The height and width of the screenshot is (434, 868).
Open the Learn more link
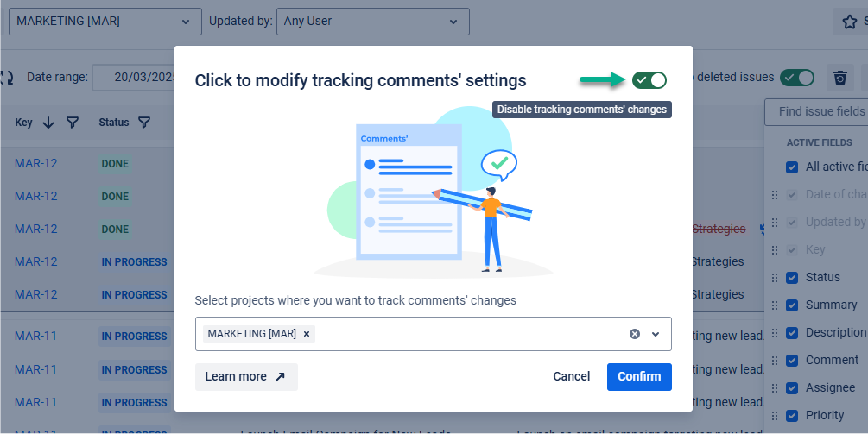[246, 376]
